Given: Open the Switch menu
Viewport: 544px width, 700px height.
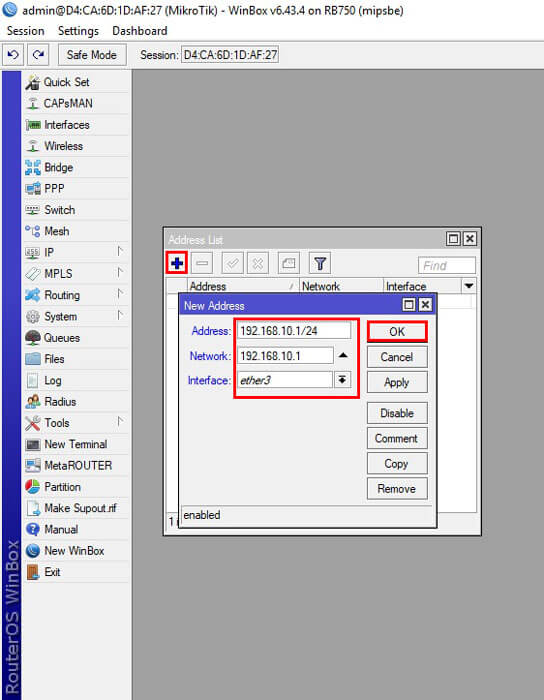Looking at the screenshot, I should click(76, 210).
